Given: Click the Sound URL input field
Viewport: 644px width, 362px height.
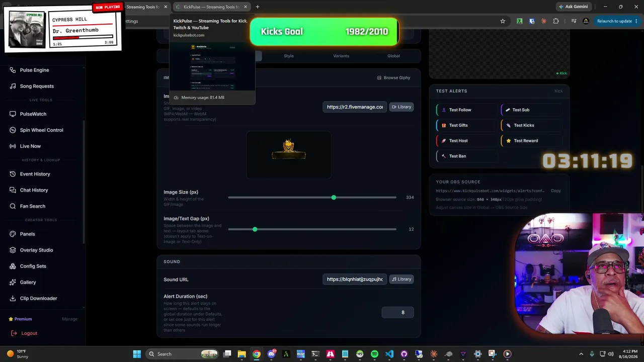Looking at the screenshot, I should [355, 280].
